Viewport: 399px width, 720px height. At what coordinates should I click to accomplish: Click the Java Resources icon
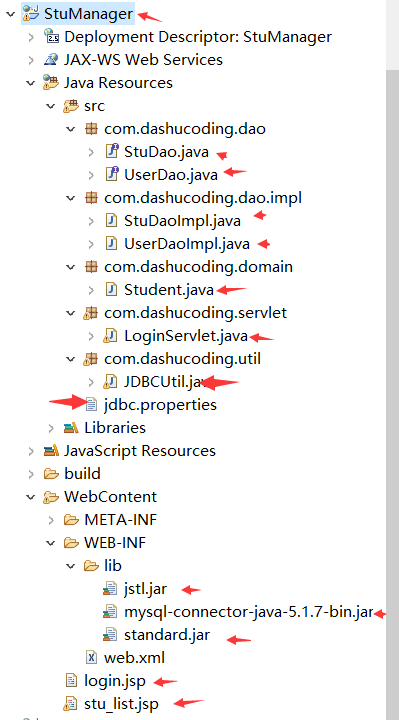tap(51, 83)
